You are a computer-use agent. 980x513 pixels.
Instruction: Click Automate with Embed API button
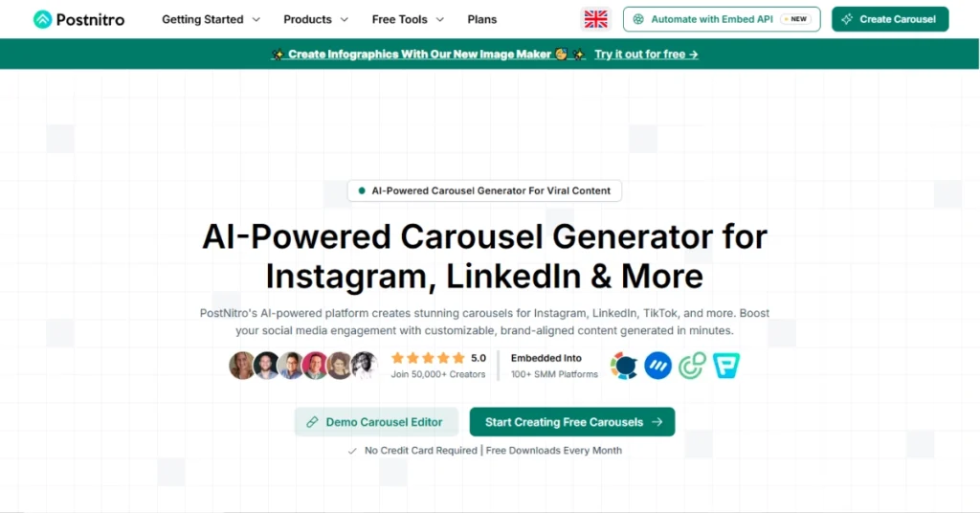722,19
